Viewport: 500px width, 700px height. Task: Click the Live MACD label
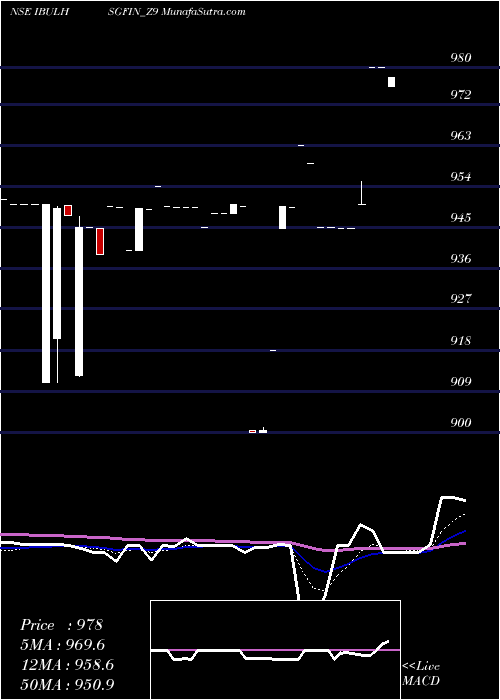pyautogui.click(x=421, y=673)
